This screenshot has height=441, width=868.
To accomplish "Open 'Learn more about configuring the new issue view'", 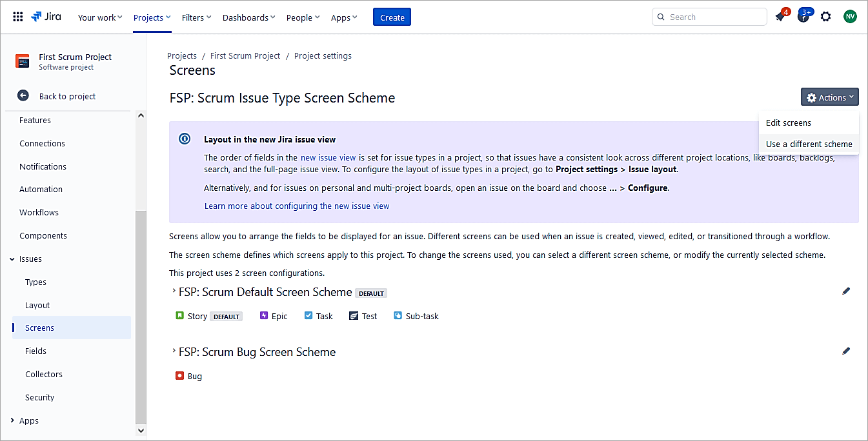I will [297, 206].
